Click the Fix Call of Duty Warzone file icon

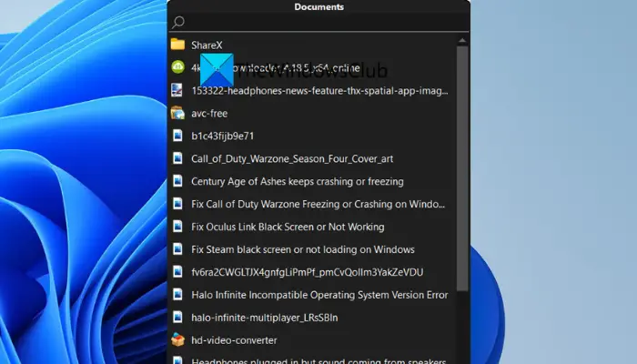(177, 204)
